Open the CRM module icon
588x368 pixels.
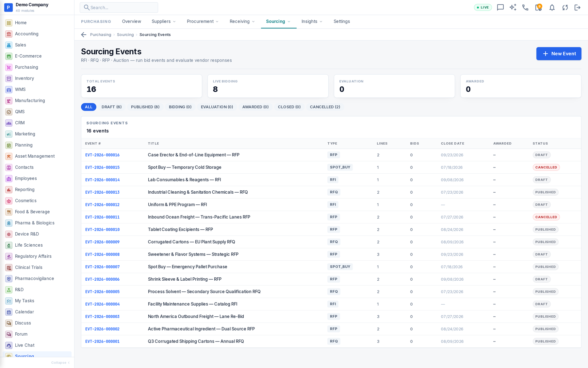click(9, 123)
